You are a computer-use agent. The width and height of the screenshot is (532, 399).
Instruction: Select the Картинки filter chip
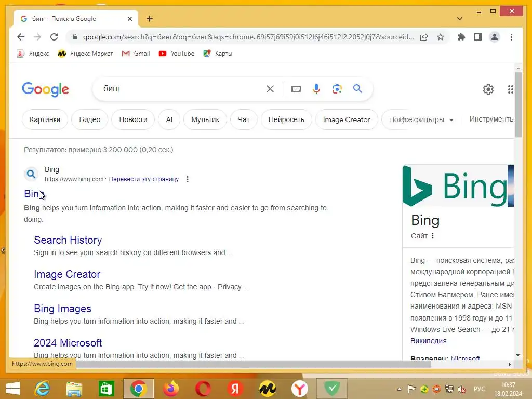pos(45,119)
